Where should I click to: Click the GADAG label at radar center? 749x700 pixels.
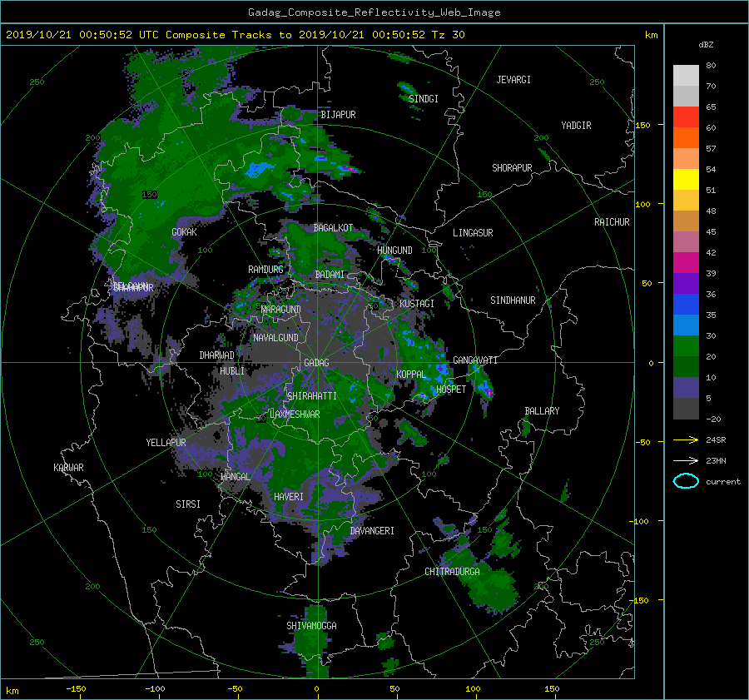(x=316, y=363)
